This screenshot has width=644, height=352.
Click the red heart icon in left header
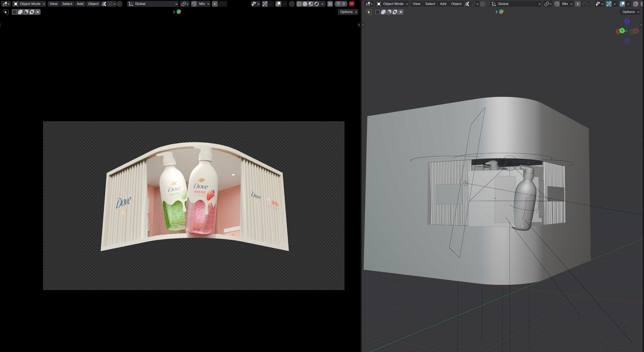[x=351, y=4]
